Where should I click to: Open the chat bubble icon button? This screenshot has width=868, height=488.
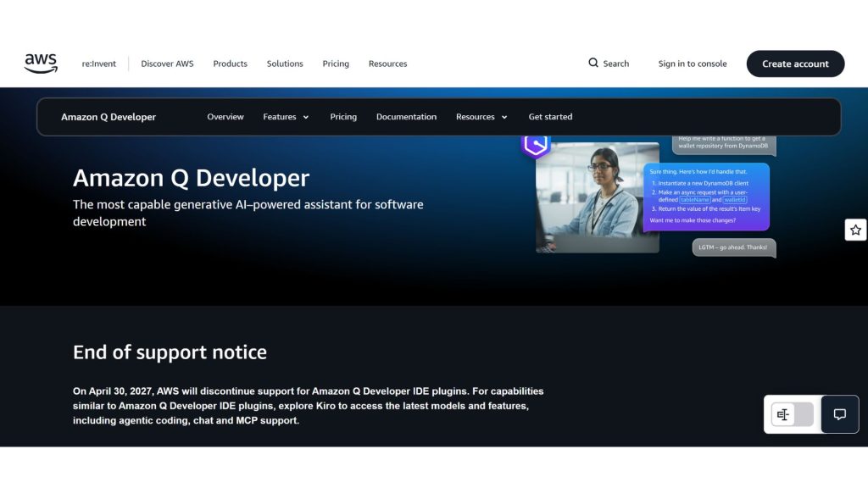(x=840, y=414)
